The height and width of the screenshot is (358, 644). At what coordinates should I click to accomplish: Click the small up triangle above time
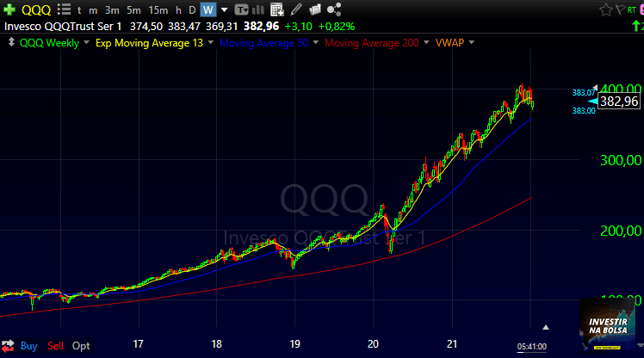[x=546, y=327]
